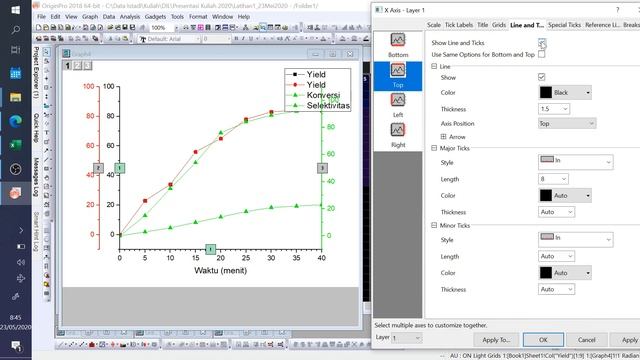Switch to the Special Ticks tab
Viewport: 640px width, 360px height.
coord(564,25)
